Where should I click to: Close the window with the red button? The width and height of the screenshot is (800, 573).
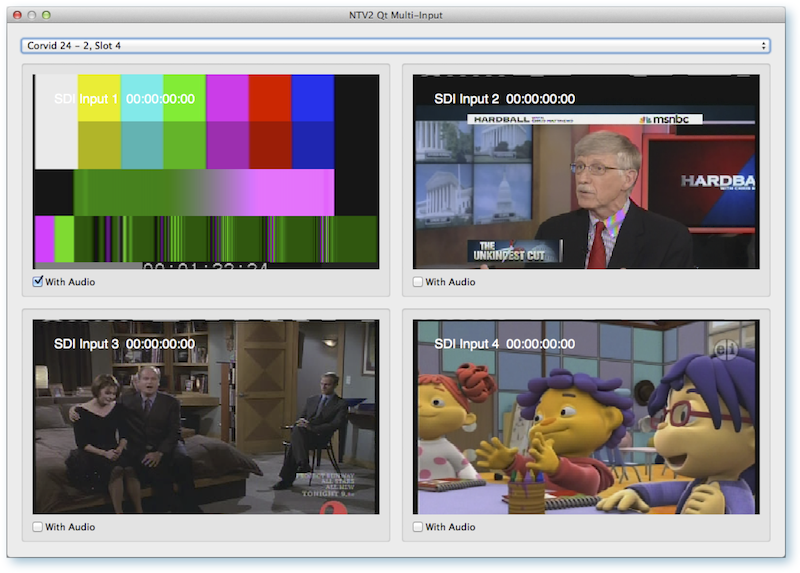click(x=17, y=15)
